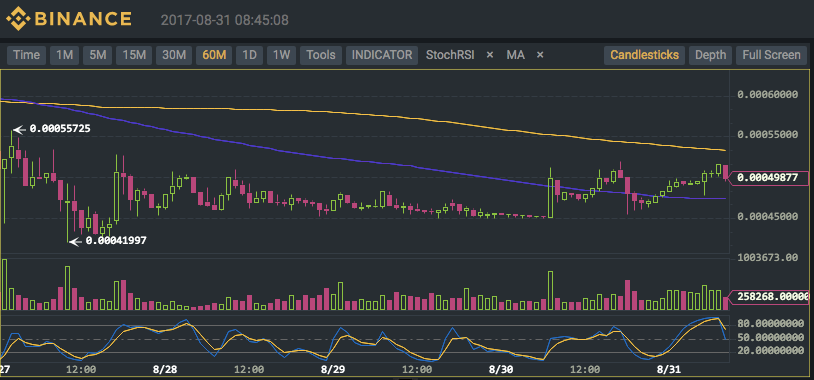
Task: Click the high price label 0.00055725
Action: tap(60, 129)
